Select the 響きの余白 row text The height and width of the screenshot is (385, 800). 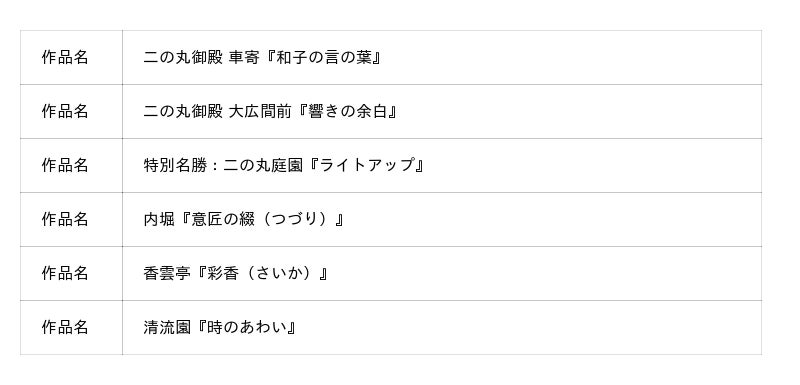(270, 111)
